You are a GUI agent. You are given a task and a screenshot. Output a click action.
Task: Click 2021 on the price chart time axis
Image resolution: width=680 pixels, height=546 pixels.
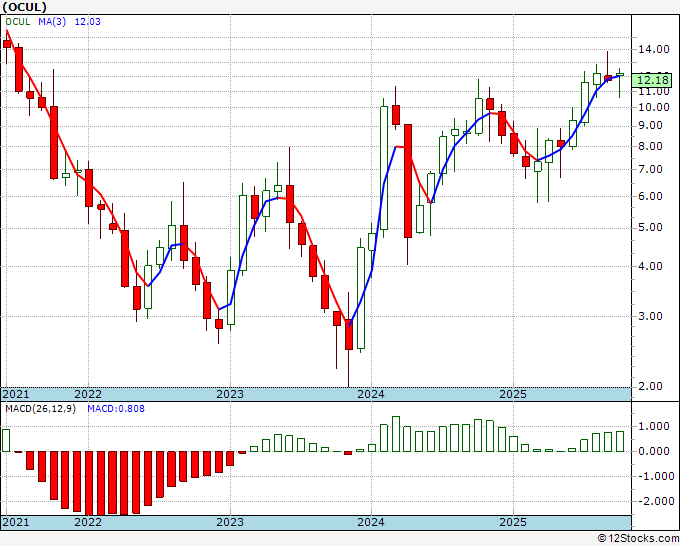pos(16,394)
